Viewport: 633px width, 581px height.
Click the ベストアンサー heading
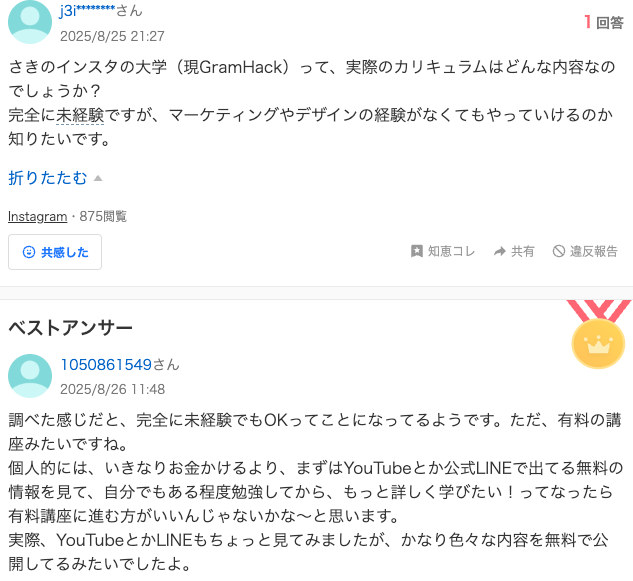70,327
